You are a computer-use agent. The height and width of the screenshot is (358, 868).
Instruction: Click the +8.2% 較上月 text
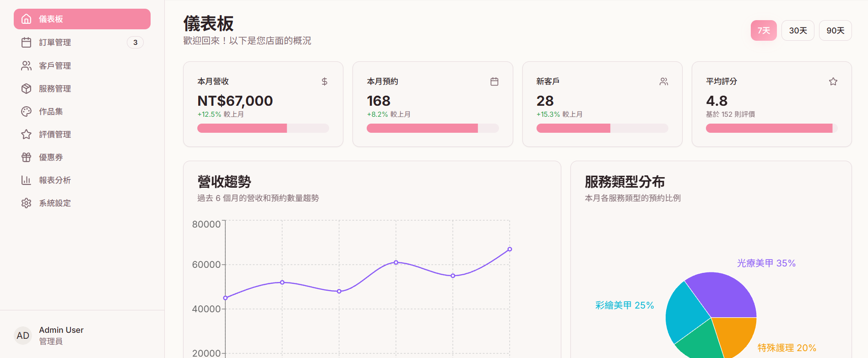[389, 114]
